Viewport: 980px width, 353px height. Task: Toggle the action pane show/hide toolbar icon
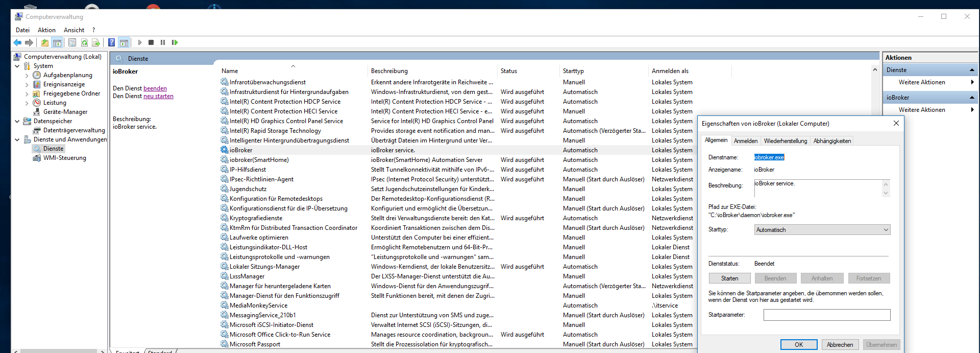coord(124,42)
